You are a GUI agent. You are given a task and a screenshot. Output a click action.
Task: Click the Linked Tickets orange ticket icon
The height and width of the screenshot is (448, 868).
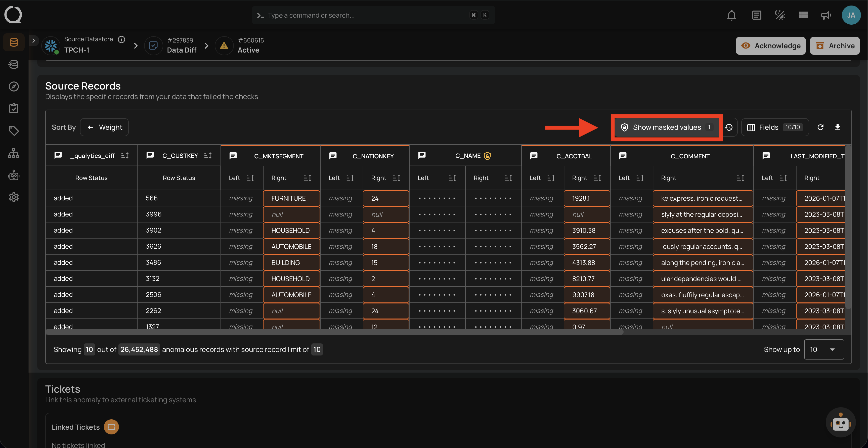111,427
